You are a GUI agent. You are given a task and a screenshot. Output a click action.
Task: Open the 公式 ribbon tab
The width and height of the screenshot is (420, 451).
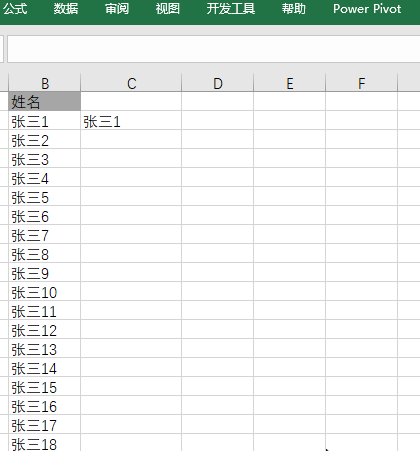[x=15, y=9]
